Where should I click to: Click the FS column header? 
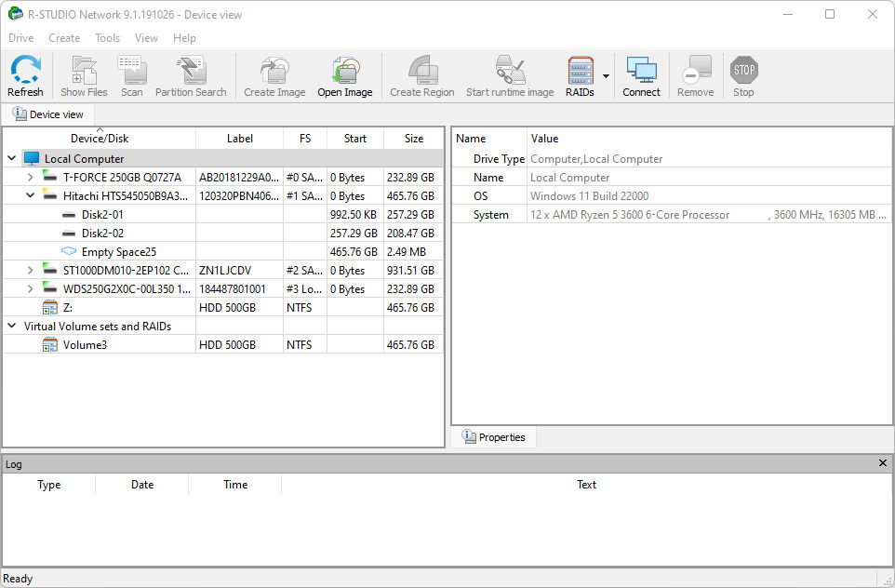pyautogui.click(x=305, y=138)
